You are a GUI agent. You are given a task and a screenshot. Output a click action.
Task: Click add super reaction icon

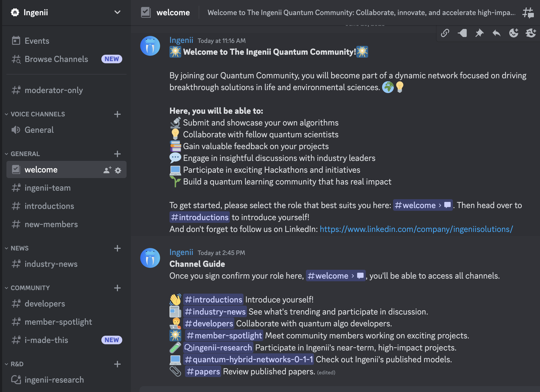pos(531,33)
